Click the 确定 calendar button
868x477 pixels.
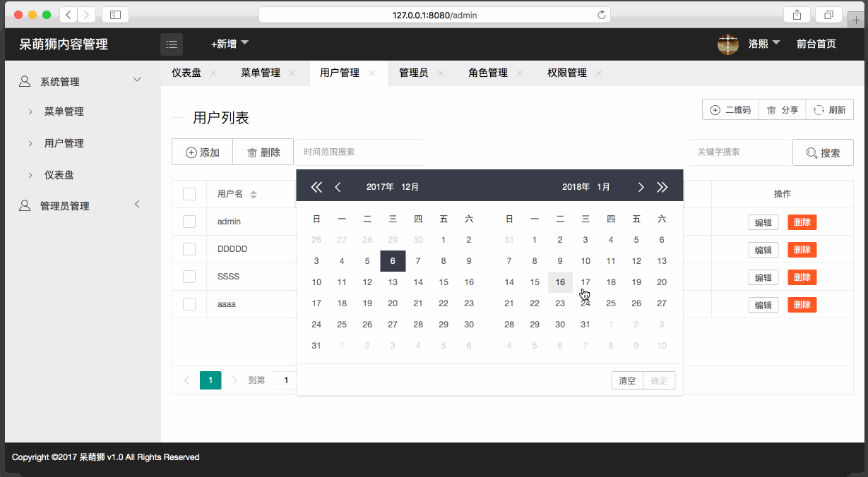(659, 380)
